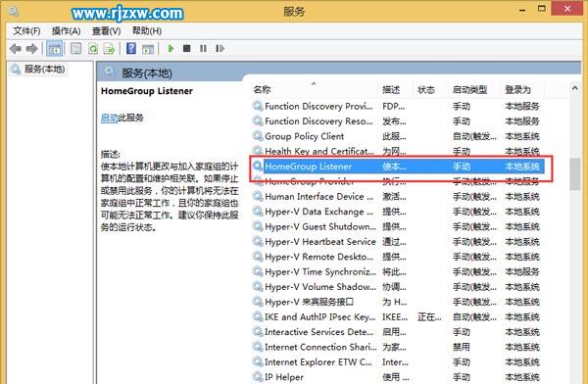588x384 pixels.
Task: Click the Stop service square icon
Action: tap(187, 48)
